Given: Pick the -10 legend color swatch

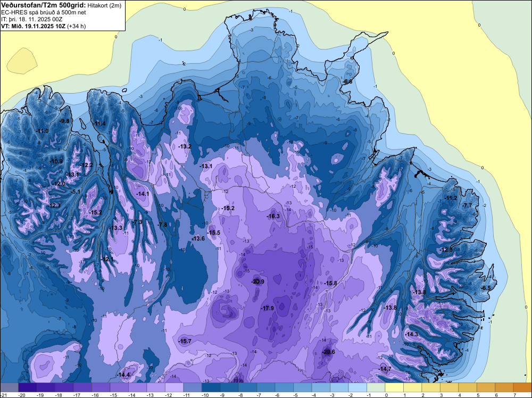Looking at the screenshot, I should 211,387.
